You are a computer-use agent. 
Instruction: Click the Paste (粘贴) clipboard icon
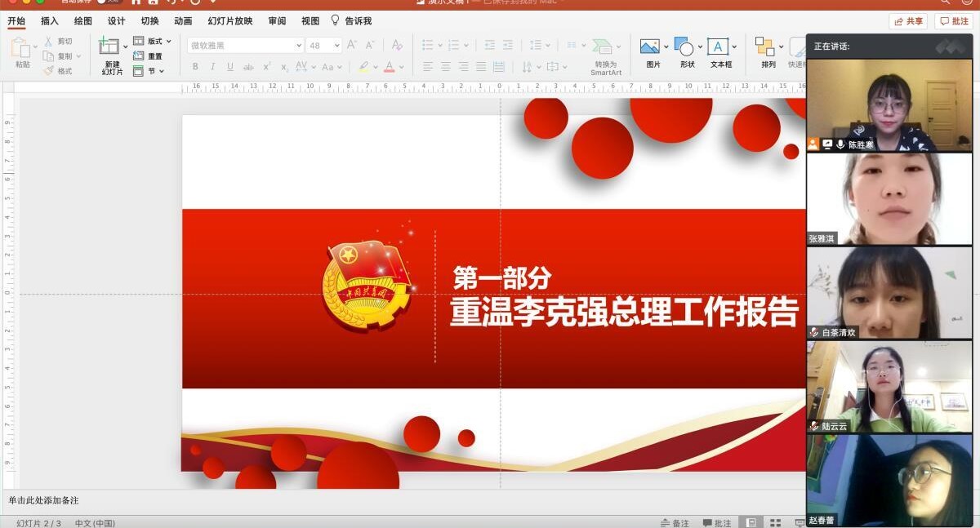coord(20,48)
